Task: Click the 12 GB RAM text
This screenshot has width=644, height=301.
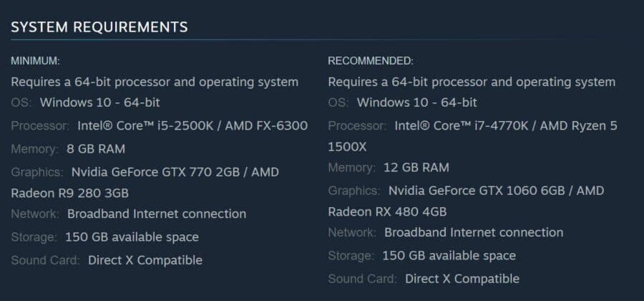Action: coord(415,168)
